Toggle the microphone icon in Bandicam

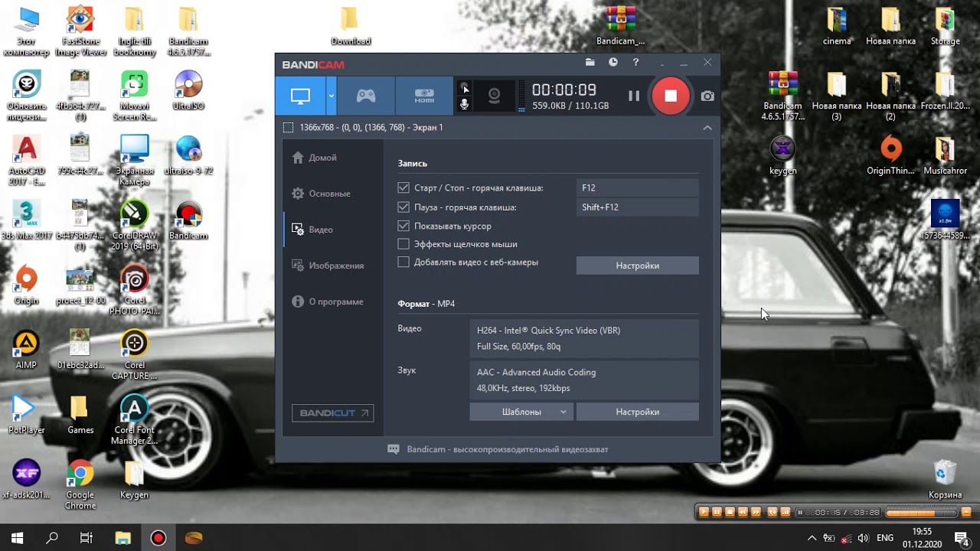464,104
